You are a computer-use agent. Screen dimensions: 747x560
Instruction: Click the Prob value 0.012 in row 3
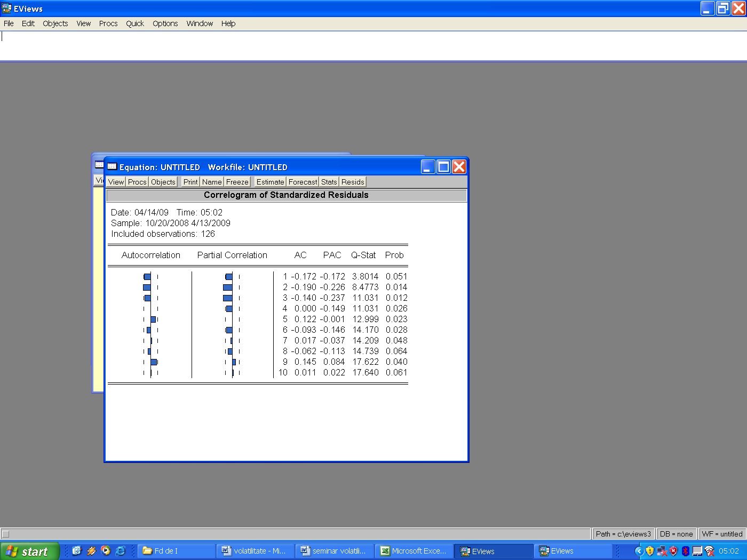[x=396, y=298]
